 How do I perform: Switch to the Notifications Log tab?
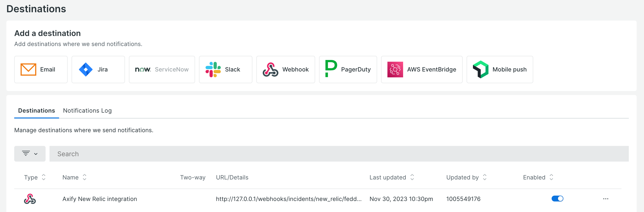[x=87, y=111]
